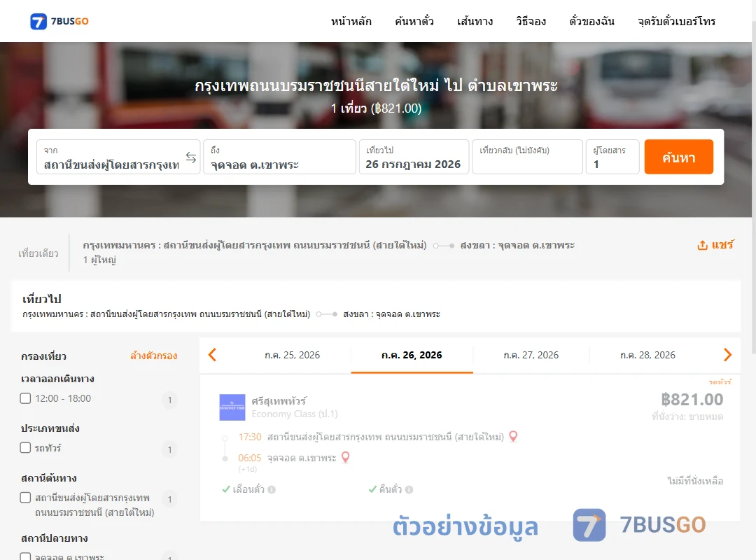Click the ถึง destination field

[279, 157]
